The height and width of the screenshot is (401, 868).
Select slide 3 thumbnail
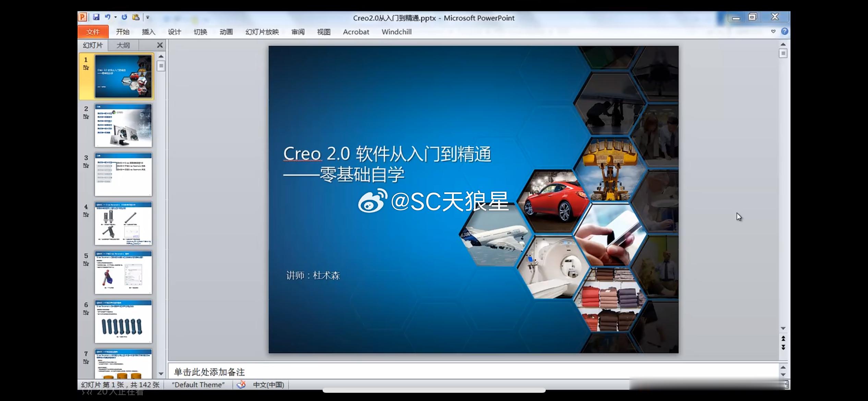(123, 174)
